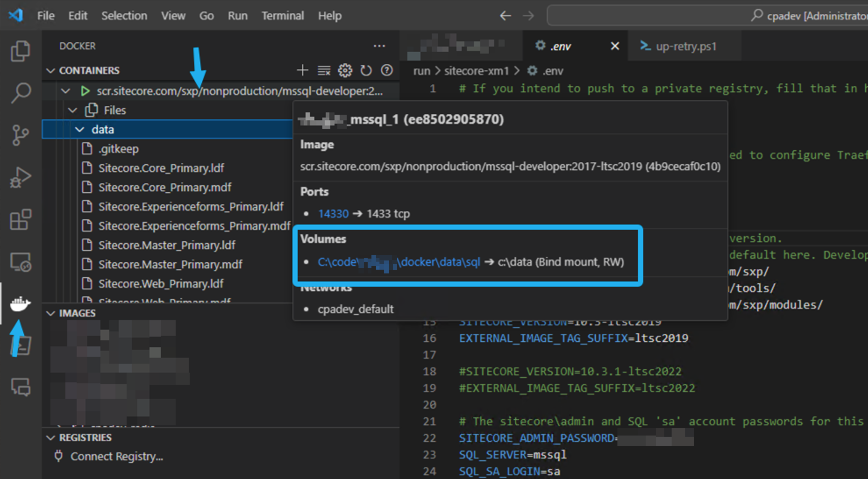
Task: Open Docker panel more actions ellipsis
Action: [379, 46]
